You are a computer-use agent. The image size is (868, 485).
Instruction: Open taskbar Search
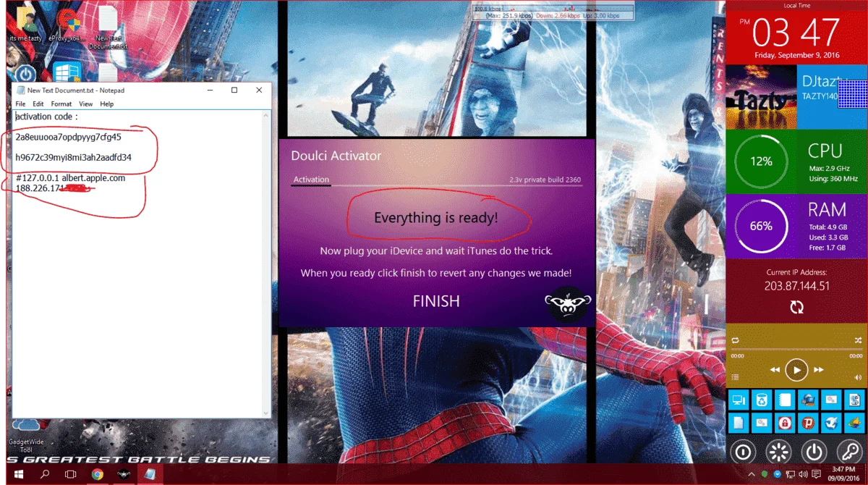point(45,474)
